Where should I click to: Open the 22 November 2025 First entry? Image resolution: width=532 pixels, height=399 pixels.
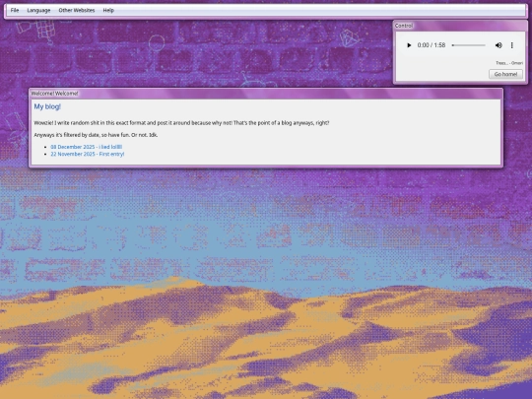88,154
